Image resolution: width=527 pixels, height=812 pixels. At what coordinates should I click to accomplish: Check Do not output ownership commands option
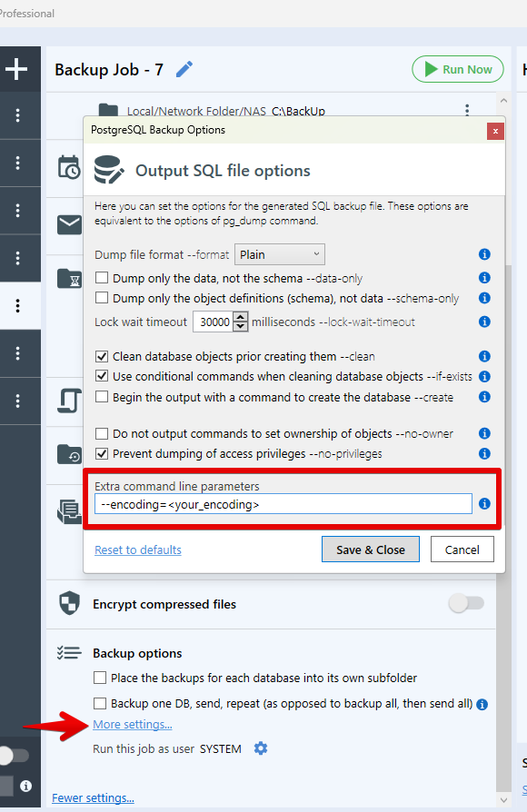pos(102,433)
